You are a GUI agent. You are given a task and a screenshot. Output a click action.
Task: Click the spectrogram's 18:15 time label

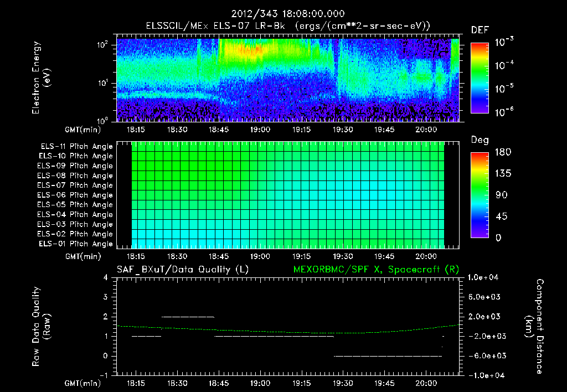136,130
